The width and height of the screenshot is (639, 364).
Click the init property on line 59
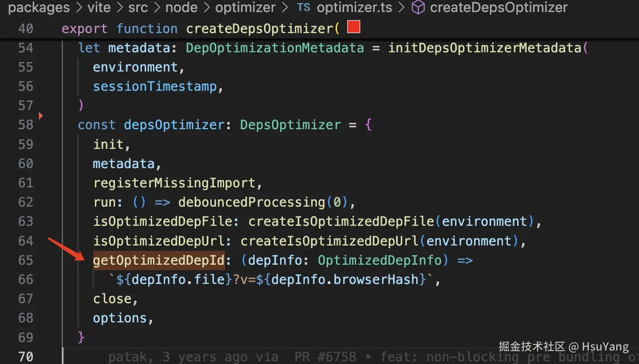click(108, 144)
